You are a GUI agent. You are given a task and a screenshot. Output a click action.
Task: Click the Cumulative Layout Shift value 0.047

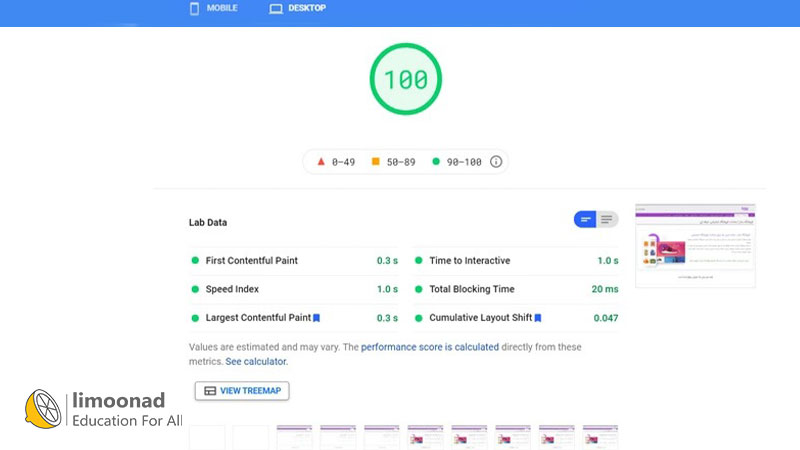(x=606, y=318)
